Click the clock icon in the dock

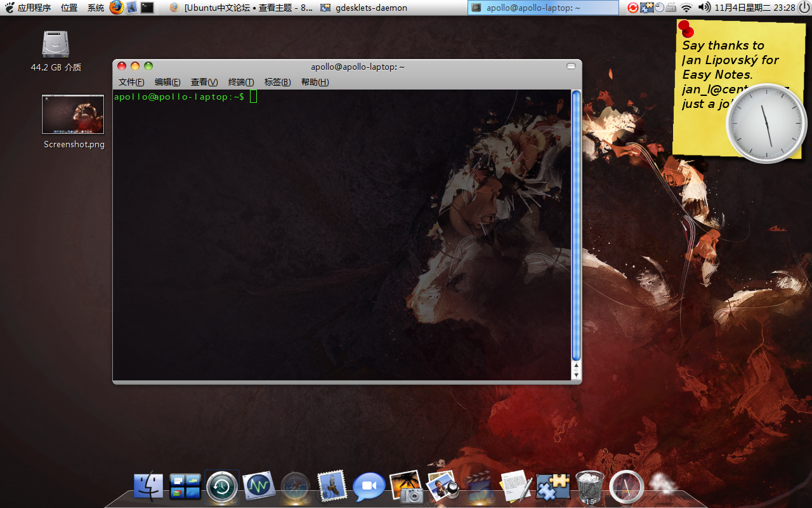[627, 488]
